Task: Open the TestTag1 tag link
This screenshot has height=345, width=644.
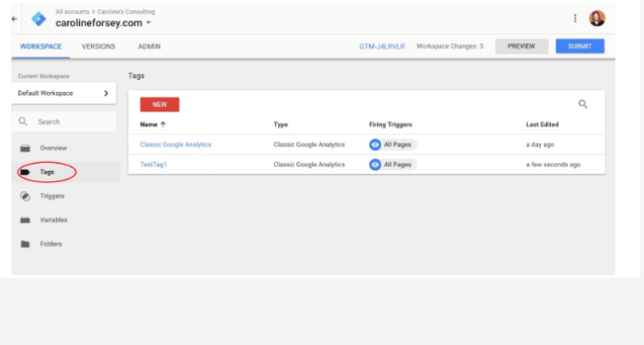Action: click(x=154, y=165)
